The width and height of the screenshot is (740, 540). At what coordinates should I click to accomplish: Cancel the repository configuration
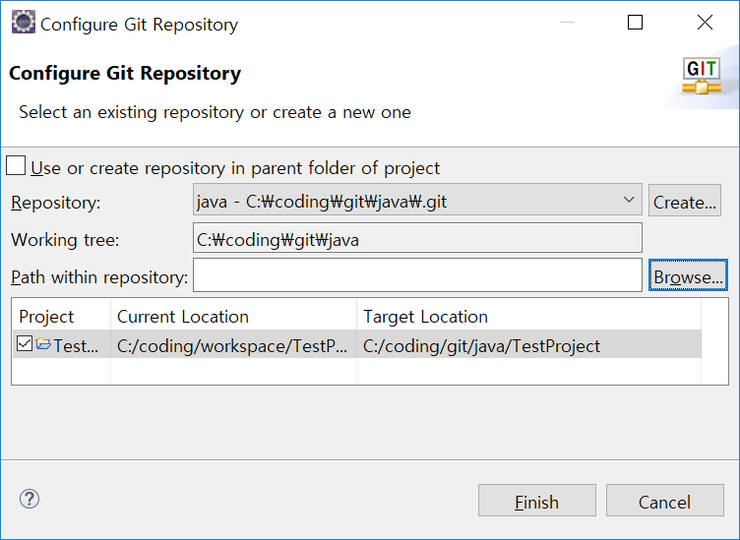pyautogui.click(x=664, y=502)
